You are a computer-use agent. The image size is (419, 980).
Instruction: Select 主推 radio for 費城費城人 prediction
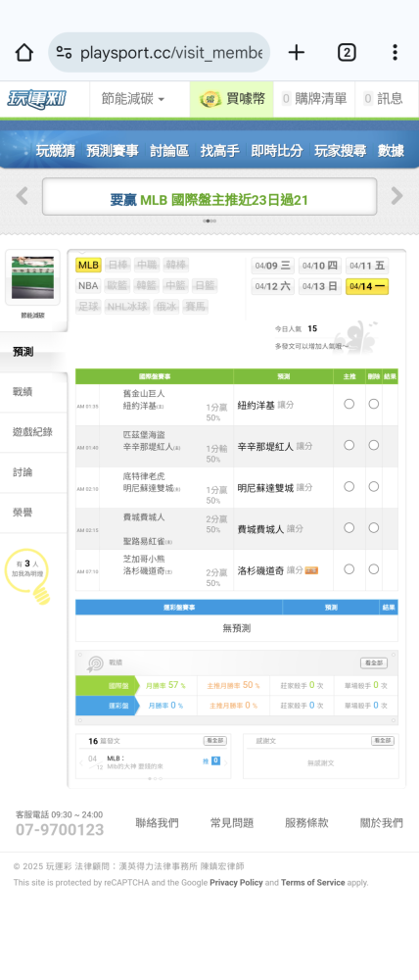(349, 527)
